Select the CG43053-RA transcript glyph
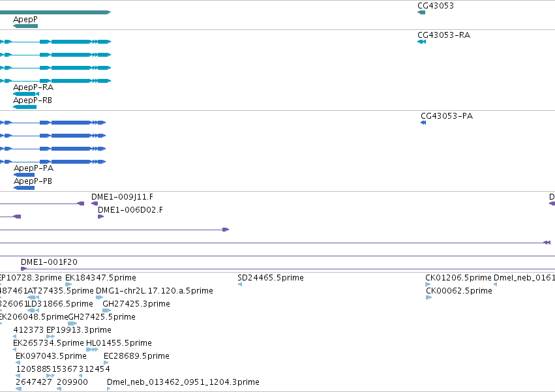The image size is (555, 392). point(421,42)
